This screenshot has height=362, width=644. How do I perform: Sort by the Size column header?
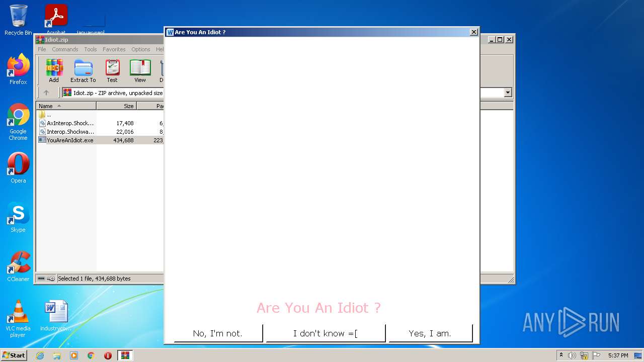116,106
